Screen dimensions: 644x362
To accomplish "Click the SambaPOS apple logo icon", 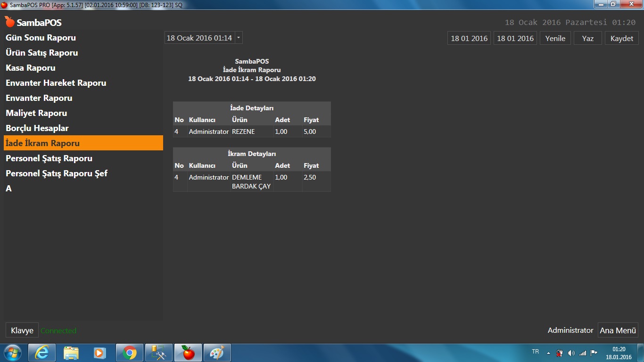I will (10, 22).
